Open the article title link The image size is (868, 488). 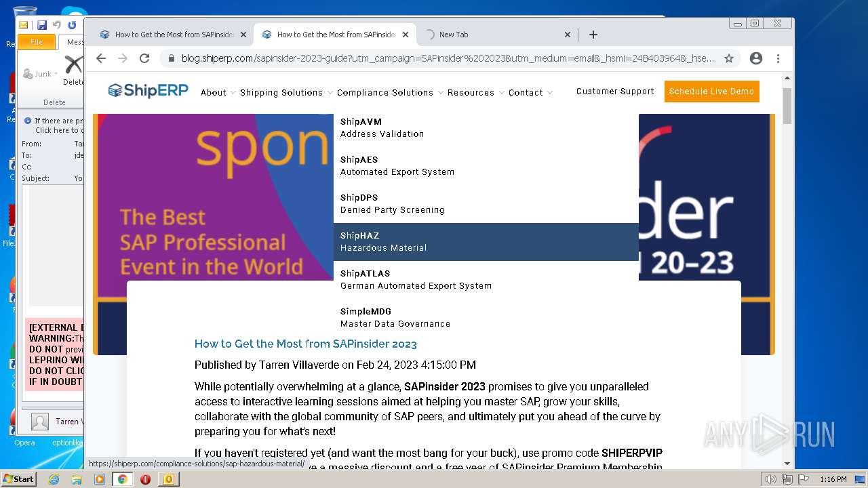tap(306, 344)
